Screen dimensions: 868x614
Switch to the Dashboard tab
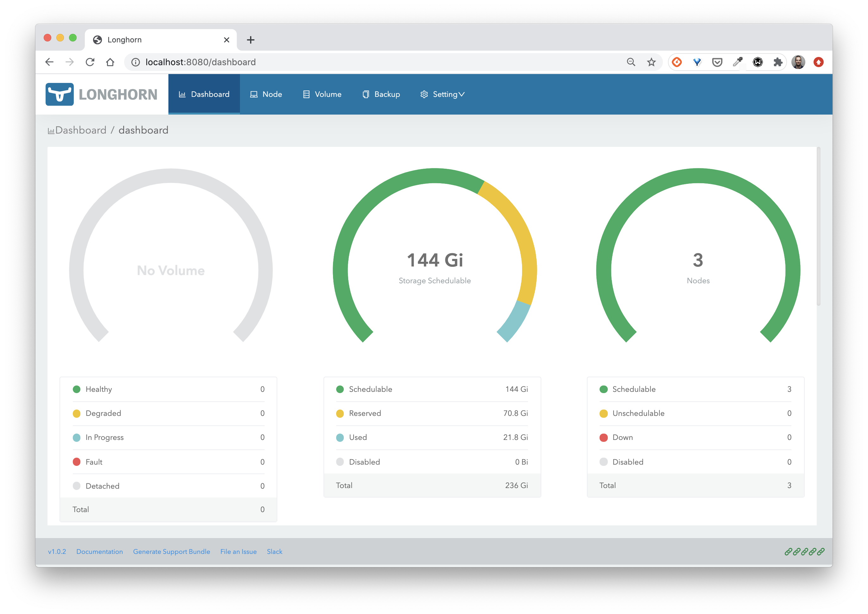(204, 94)
